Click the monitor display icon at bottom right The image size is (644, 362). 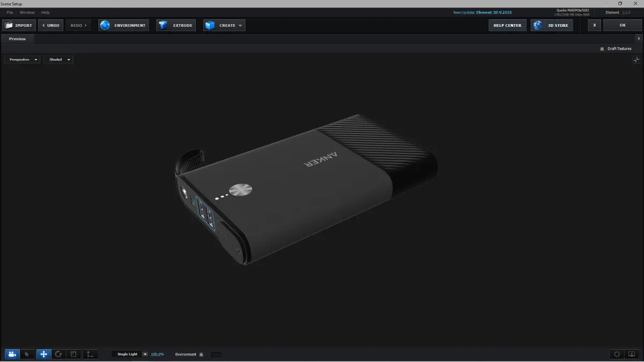click(632, 354)
